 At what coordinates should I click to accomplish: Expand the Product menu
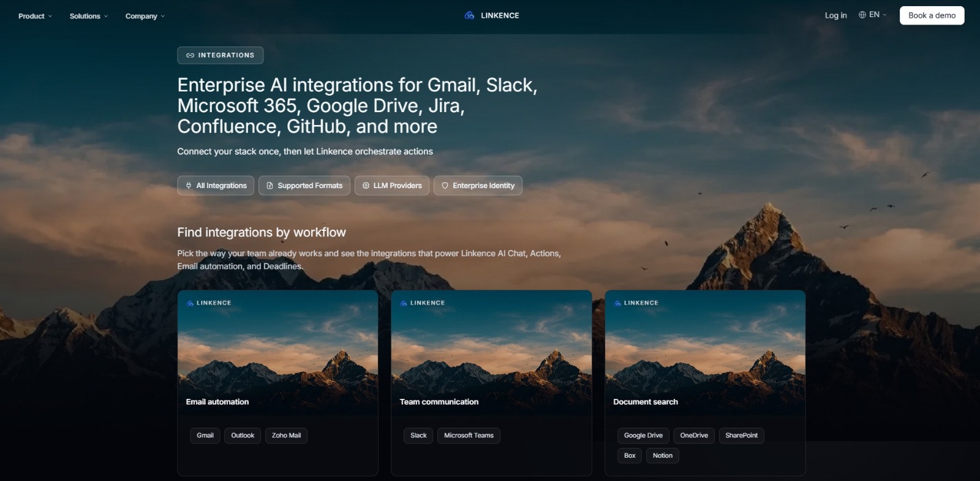(35, 16)
